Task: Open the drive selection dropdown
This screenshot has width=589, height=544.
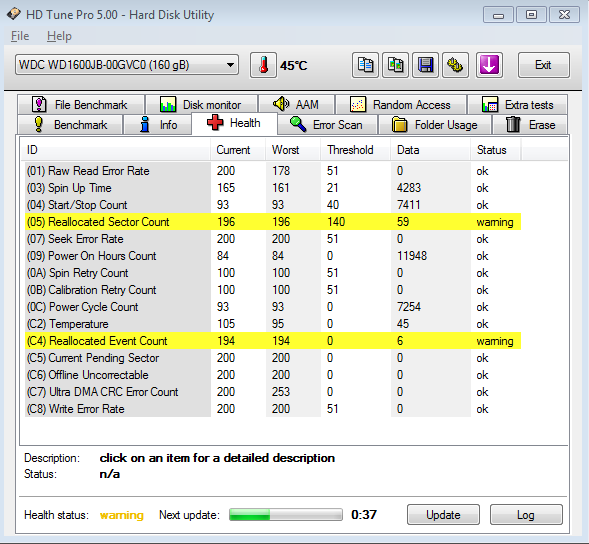Action: point(127,65)
